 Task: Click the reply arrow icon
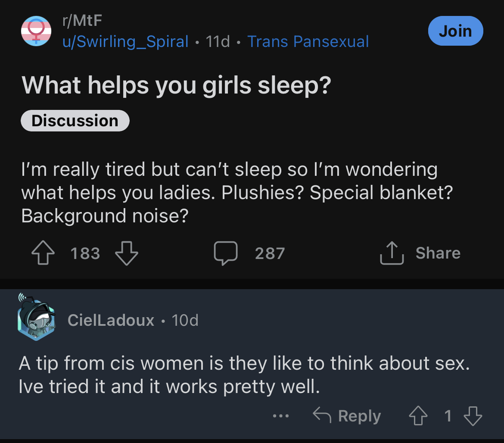coord(322,415)
